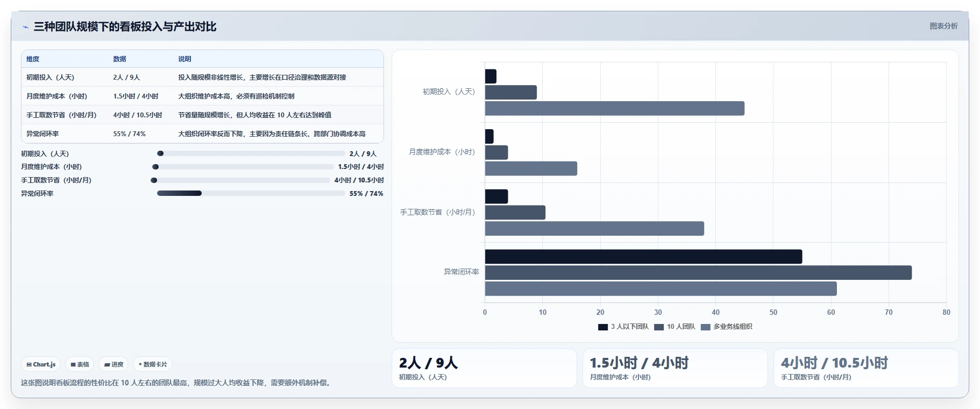Screen dimensions: 980x409
Task: Click the 4小时 / 10.5小时 stat card
Action: [x=866, y=368]
